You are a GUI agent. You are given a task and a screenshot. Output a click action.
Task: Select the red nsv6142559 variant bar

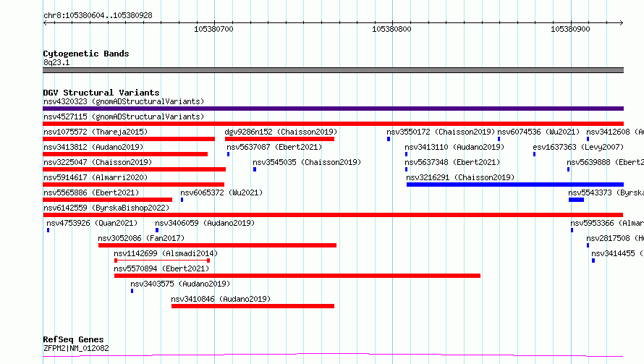point(333,215)
